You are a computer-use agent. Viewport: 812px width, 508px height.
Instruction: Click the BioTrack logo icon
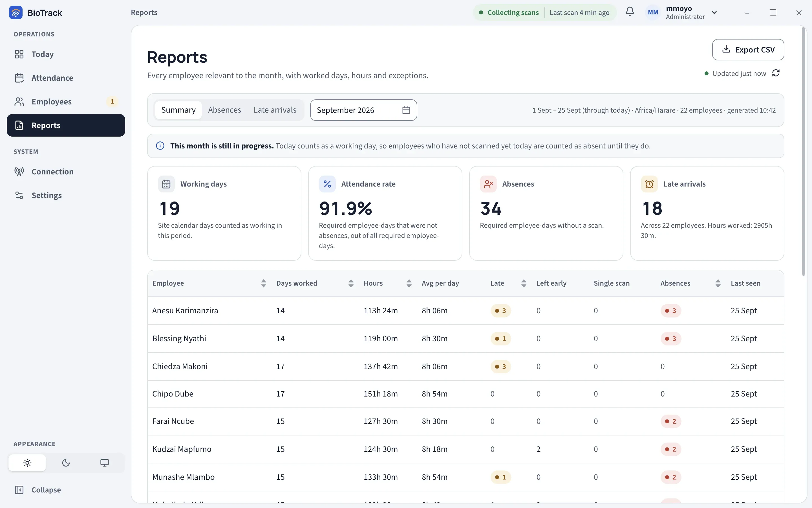(x=16, y=12)
